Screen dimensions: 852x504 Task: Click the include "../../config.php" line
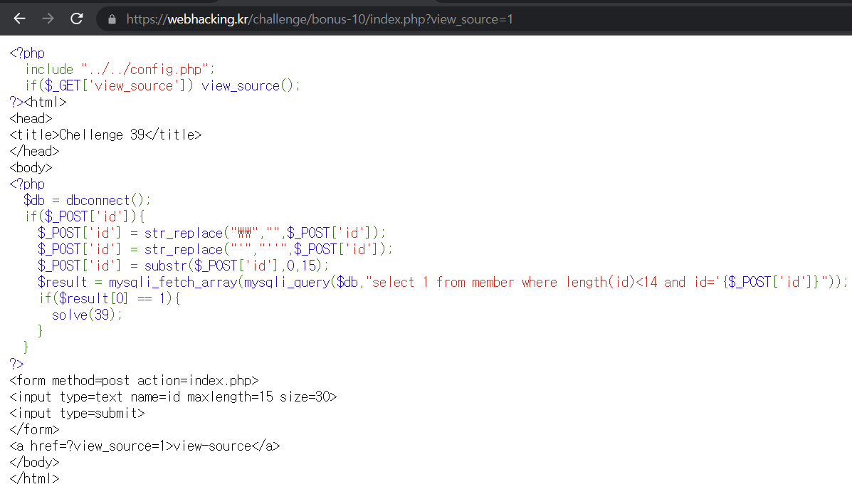point(120,70)
